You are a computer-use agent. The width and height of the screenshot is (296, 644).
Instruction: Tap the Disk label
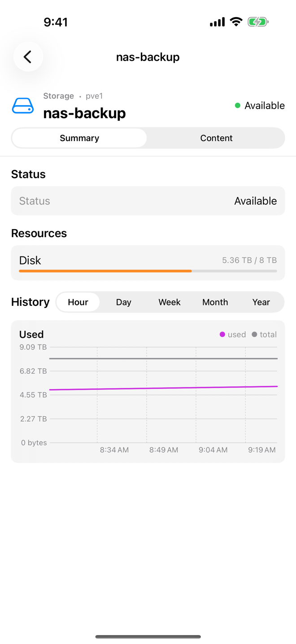(x=30, y=260)
